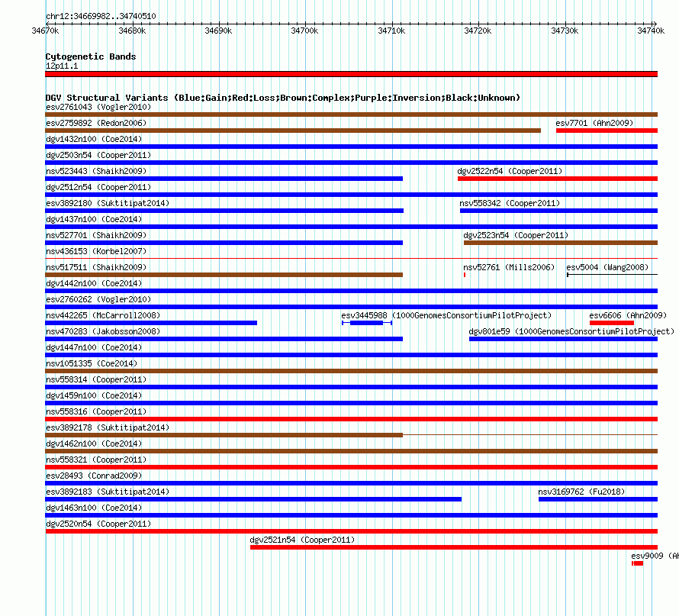Image resolution: width=679 pixels, height=616 pixels.
Task: Click the dgv2512n54 (Cooper2011) label
Action: click(98, 187)
